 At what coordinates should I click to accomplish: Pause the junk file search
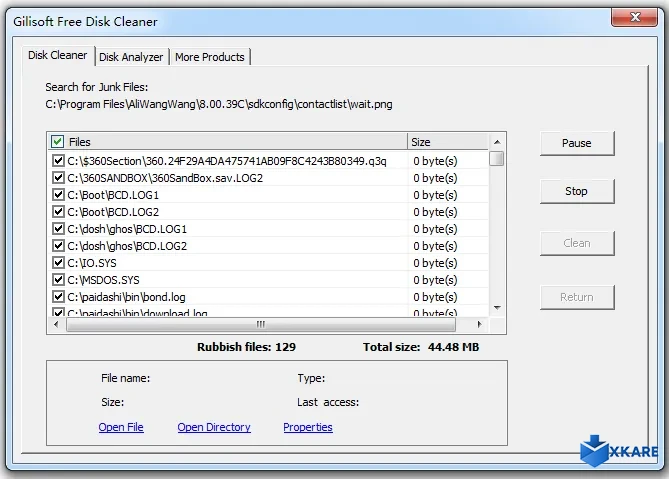click(577, 143)
